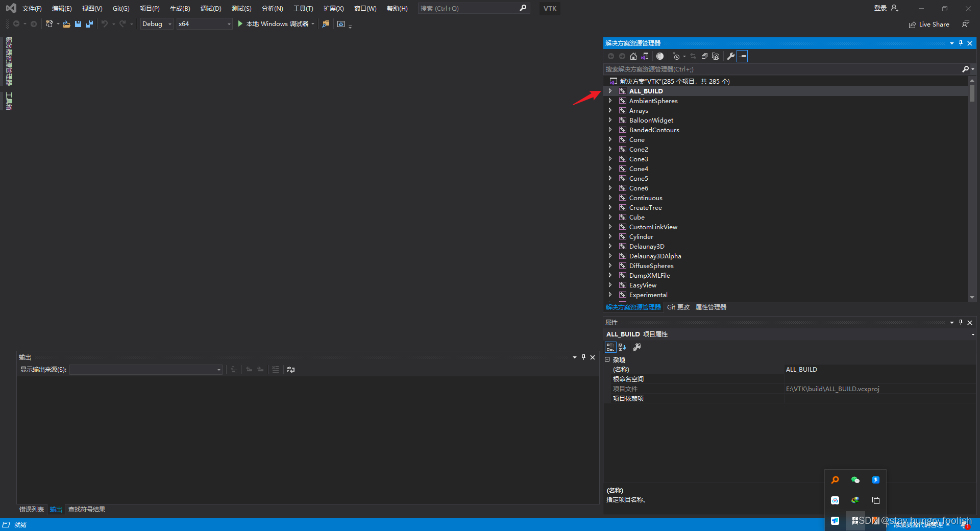980x531 pixels.
Task: Switch to the 错误列表 tab
Action: [32, 510]
